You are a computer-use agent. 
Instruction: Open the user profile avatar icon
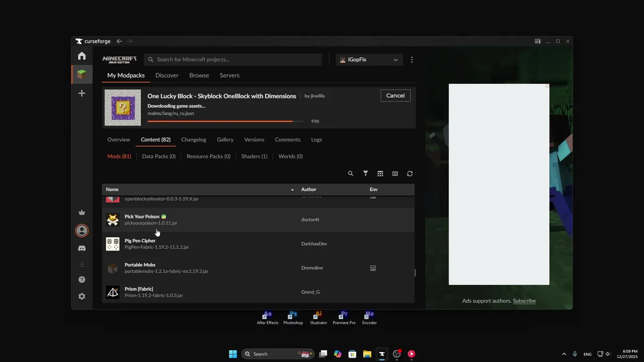82,231
